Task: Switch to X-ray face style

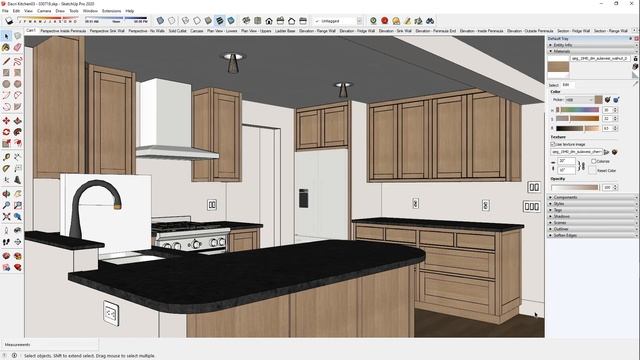Action: click(x=160, y=20)
